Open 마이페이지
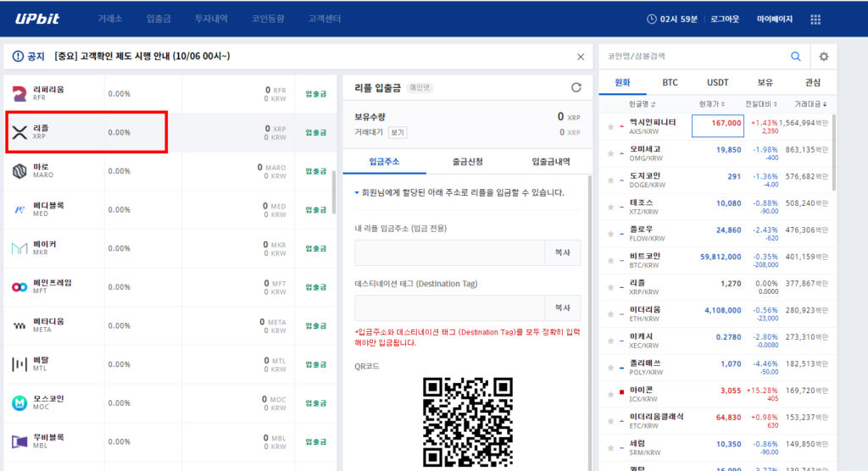The width and height of the screenshot is (868, 471). (775, 19)
